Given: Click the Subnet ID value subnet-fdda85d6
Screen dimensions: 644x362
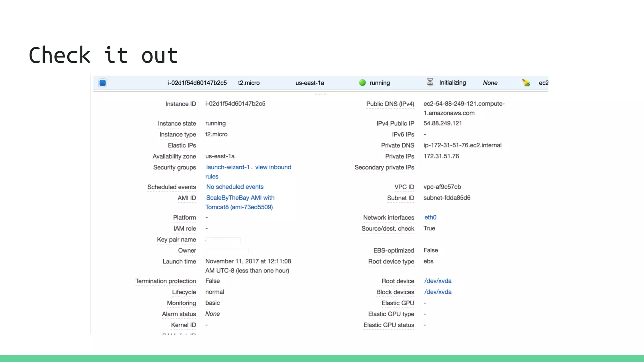Looking at the screenshot, I should [447, 198].
